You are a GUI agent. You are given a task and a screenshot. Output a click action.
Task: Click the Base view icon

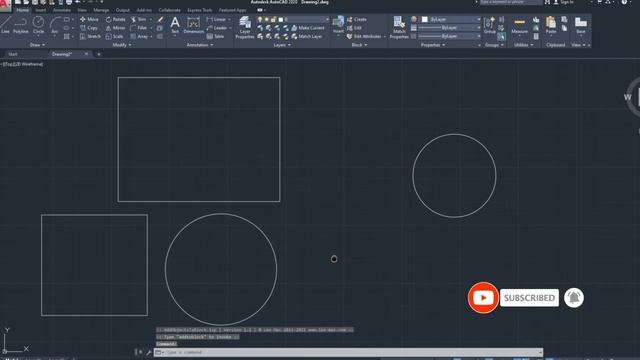point(581,26)
